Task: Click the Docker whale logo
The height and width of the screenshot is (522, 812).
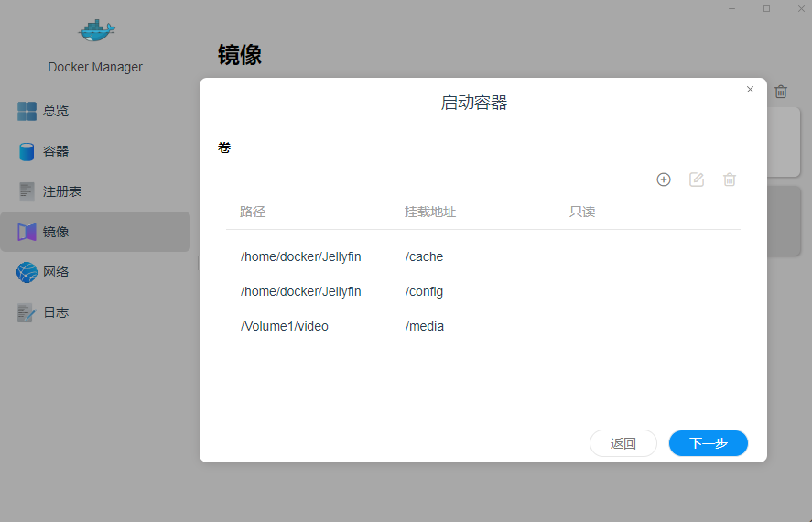Action: 95,31
